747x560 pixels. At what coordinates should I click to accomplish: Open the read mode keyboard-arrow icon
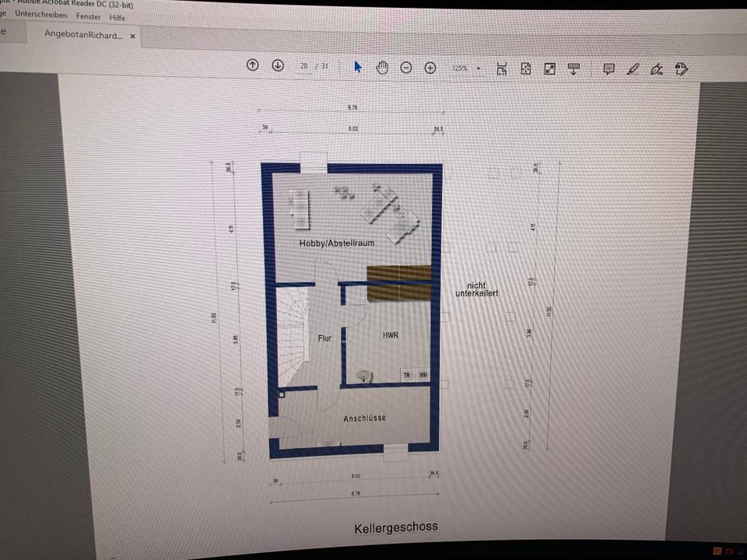click(574, 68)
